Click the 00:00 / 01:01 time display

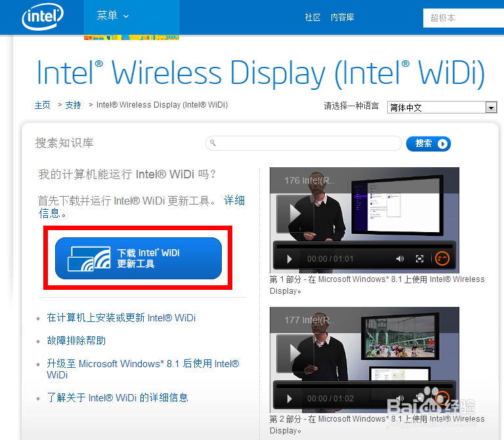330,259
